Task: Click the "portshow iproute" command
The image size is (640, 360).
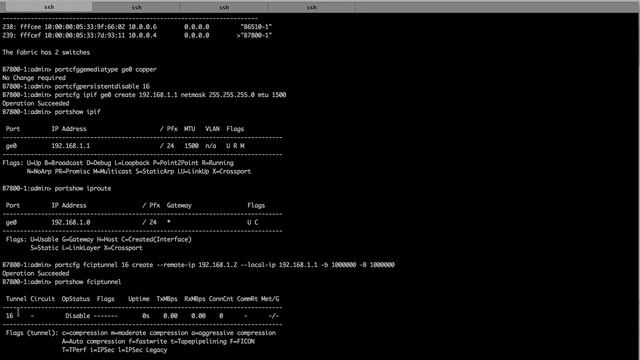Action: coord(83,189)
